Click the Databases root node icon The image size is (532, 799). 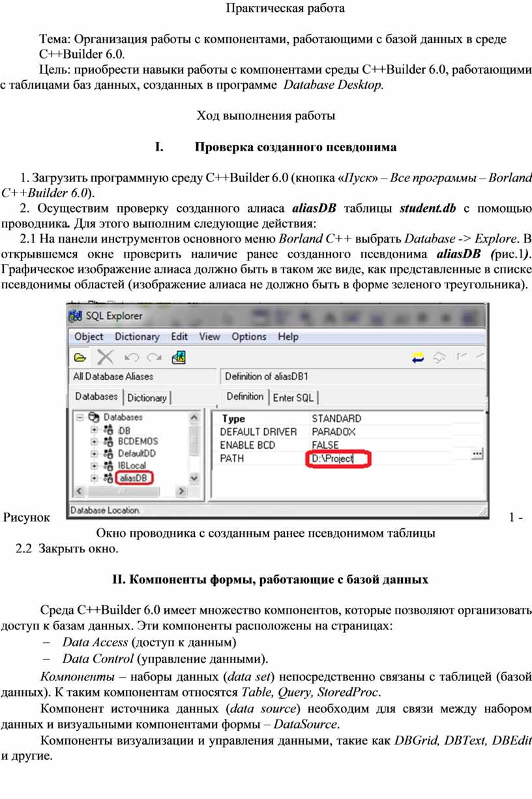point(94,417)
